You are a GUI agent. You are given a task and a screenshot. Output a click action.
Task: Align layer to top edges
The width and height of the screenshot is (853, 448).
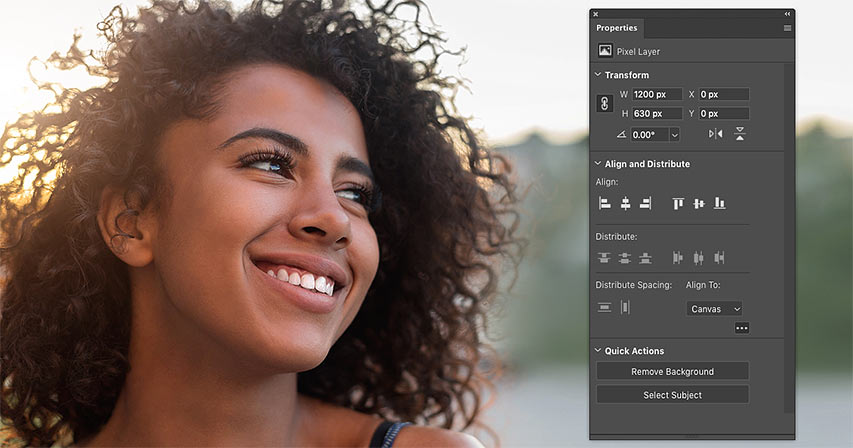coord(678,203)
